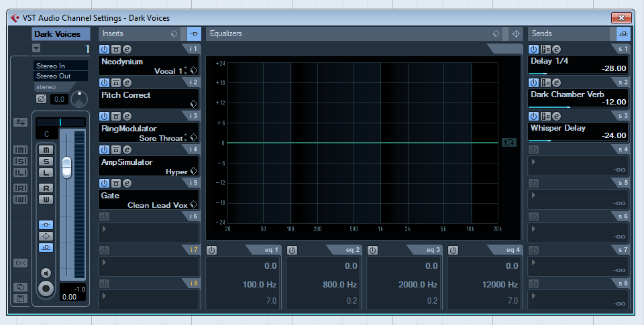Open the edit icon for Whisper Delay send

click(x=556, y=116)
